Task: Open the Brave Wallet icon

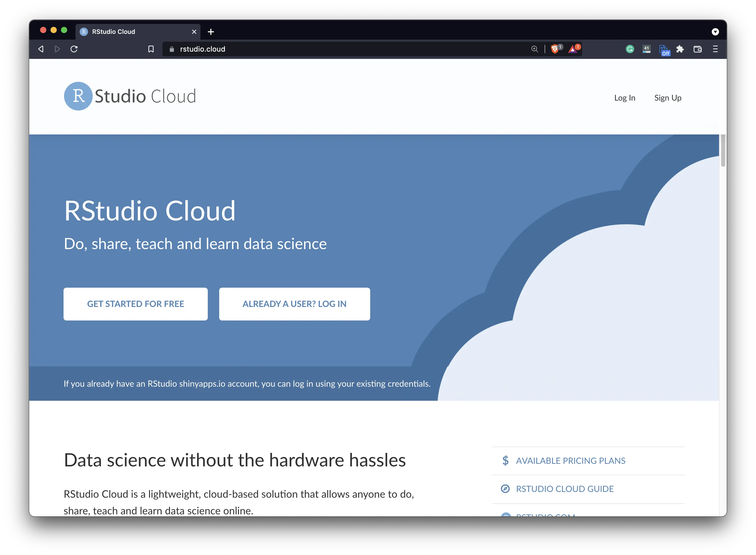Action: point(698,50)
